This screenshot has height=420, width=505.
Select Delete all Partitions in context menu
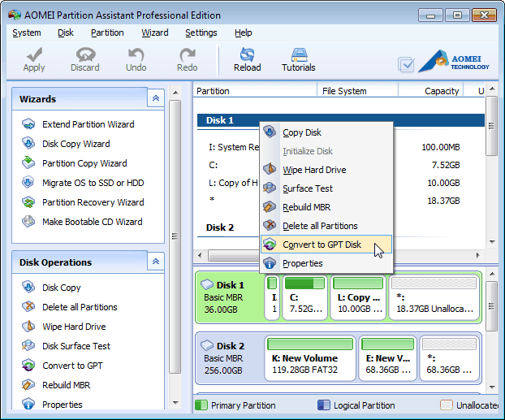(326, 226)
